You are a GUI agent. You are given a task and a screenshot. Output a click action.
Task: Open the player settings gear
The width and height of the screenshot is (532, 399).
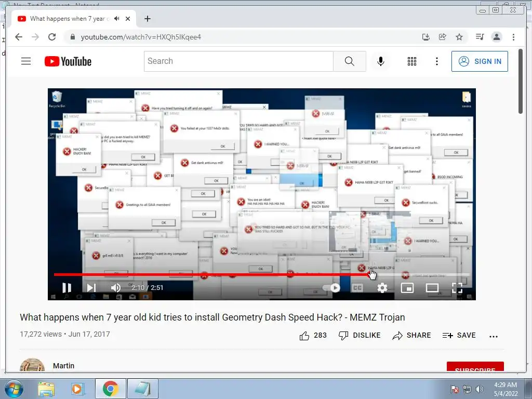[x=382, y=288]
